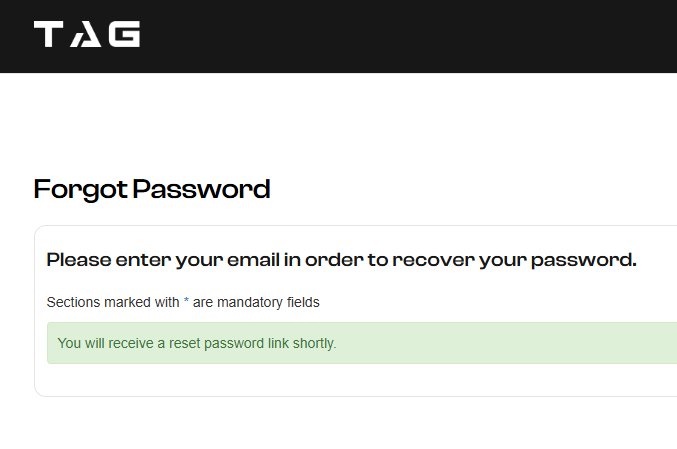Click white card area below green banner
This screenshot has height=449, width=677.
(x=345, y=380)
